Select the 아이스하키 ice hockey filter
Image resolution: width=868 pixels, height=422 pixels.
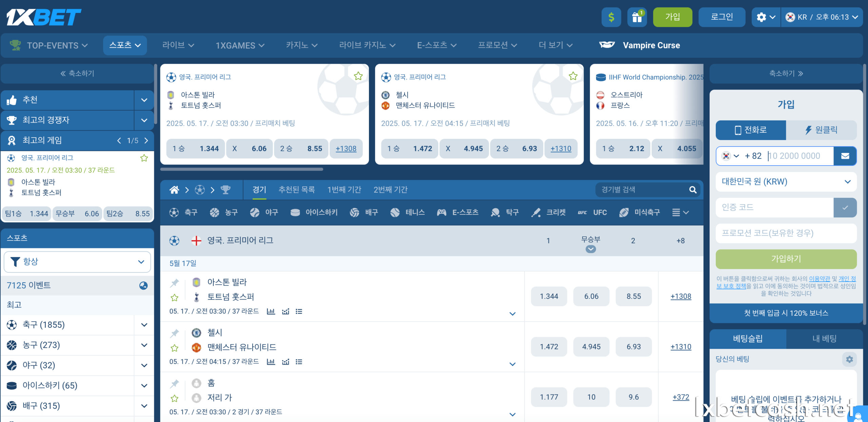(314, 212)
